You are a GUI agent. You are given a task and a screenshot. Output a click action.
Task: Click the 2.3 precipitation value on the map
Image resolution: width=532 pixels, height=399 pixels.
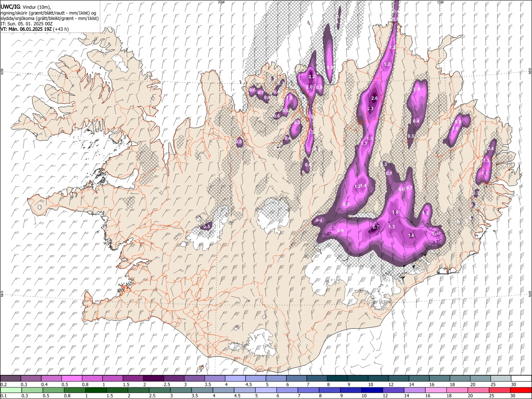[x=371, y=108]
